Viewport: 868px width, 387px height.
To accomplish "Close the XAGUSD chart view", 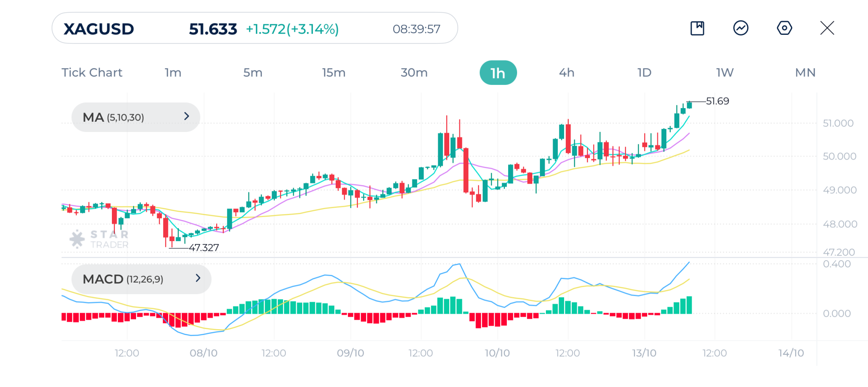I will tap(827, 28).
